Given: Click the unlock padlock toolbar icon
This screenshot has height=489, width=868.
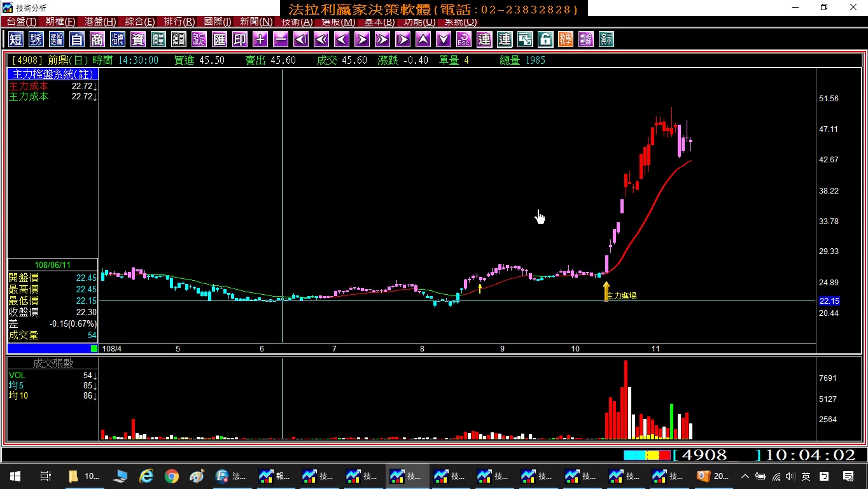Looking at the screenshot, I should pos(545,39).
